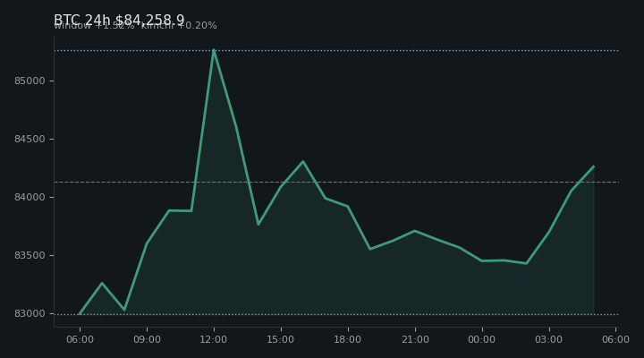Click the "18:00" time axis label
644x358 pixels.
[x=347, y=339]
